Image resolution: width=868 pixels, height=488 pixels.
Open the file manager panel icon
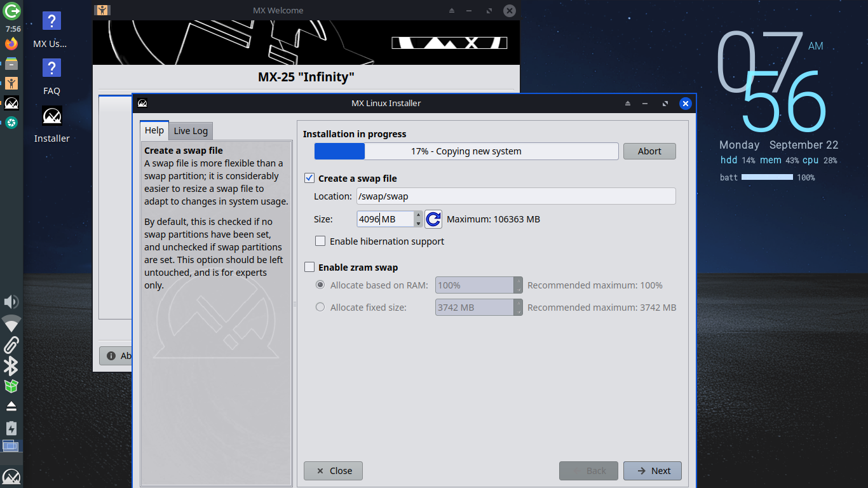coord(11,64)
